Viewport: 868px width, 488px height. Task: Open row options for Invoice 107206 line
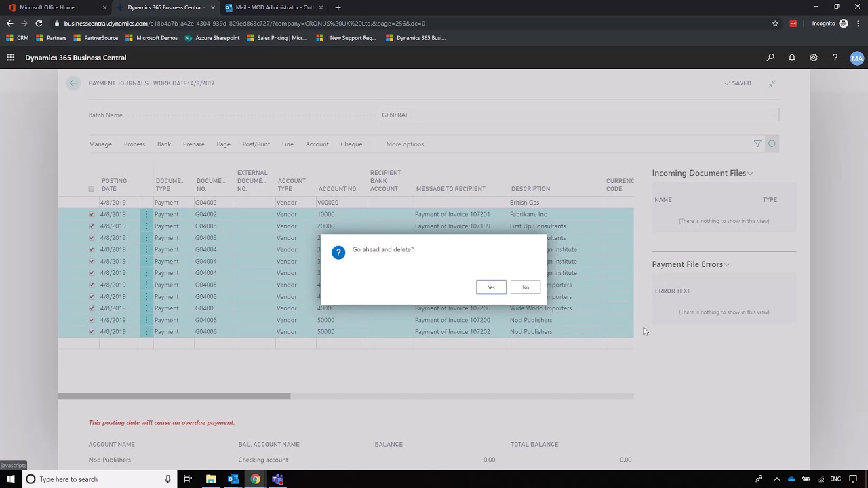click(x=146, y=308)
